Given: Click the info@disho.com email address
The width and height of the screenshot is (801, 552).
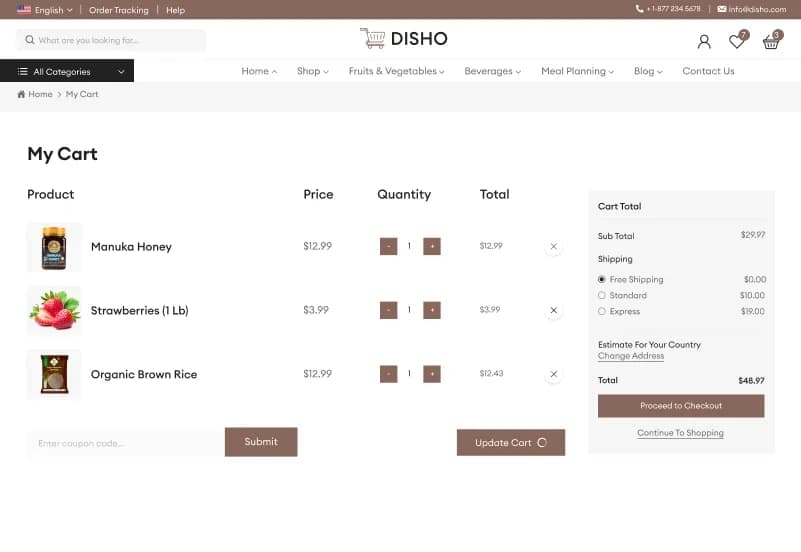Looking at the screenshot, I should [x=757, y=9].
